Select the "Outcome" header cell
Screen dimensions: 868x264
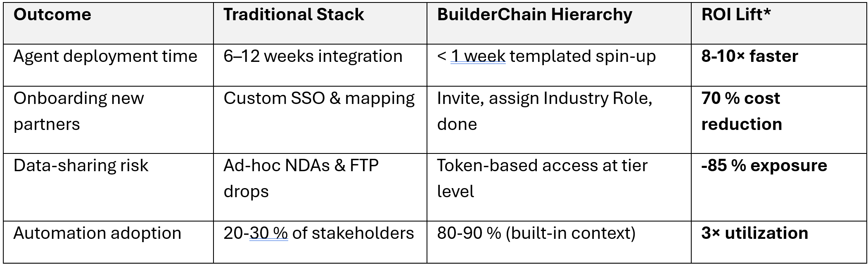[52, 15]
